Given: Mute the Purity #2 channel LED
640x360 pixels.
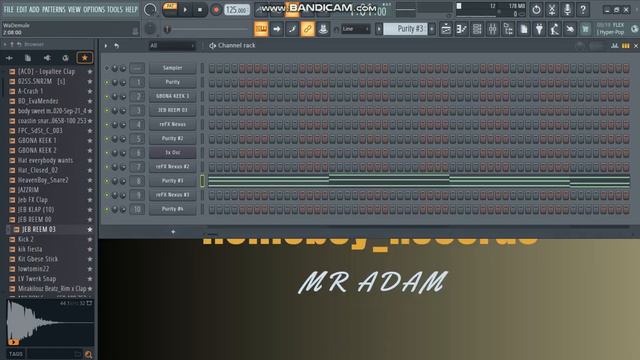Looking at the screenshot, I should coord(107,139).
